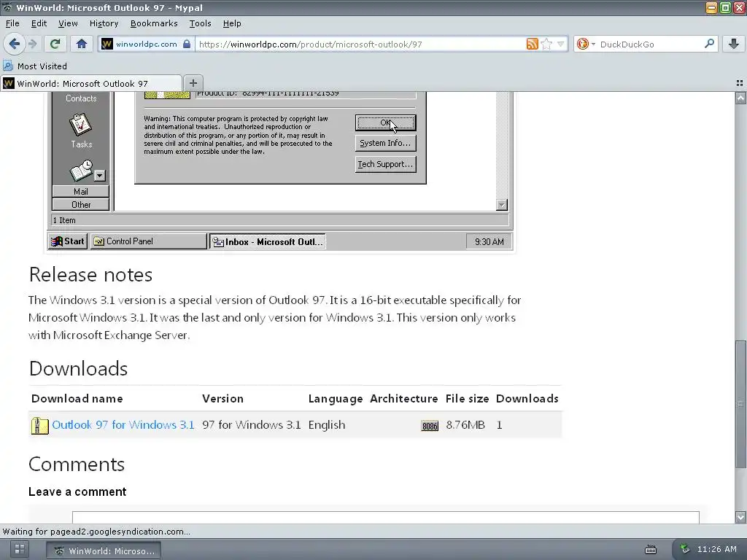Open the Help menu
The height and width of the screenshot is (560, 747).
[232, 23]
